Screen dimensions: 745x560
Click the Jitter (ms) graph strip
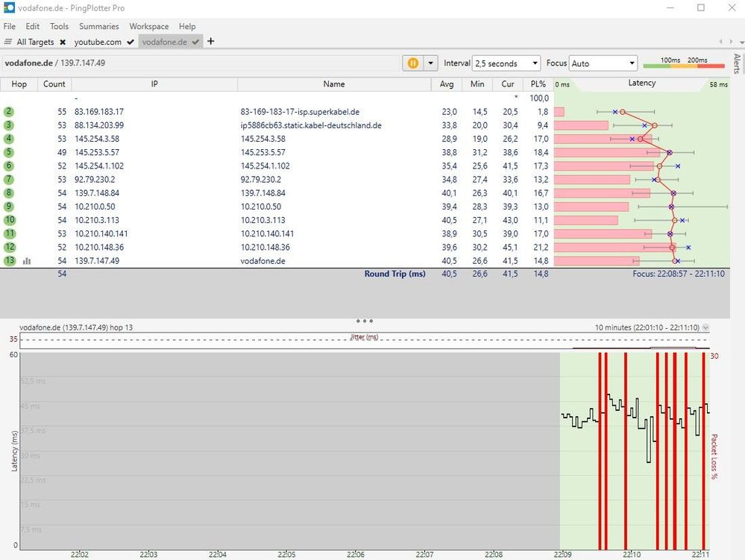[x=365, y=340]
